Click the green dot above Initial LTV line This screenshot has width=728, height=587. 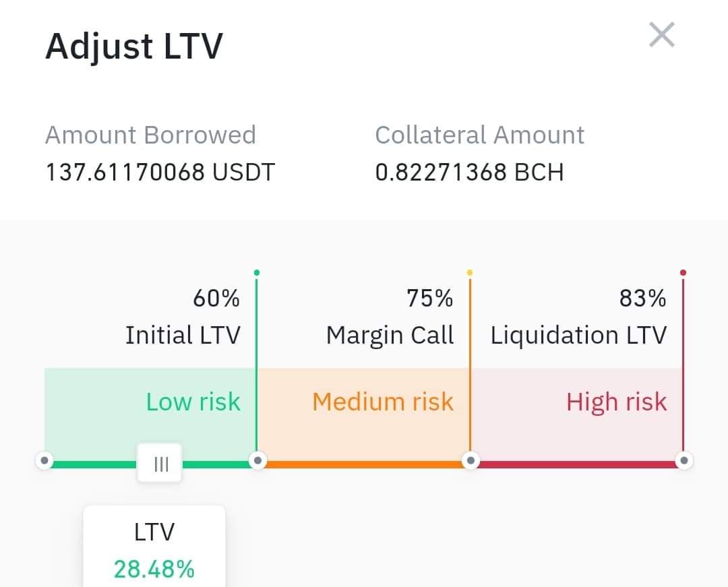coord(257,272)
